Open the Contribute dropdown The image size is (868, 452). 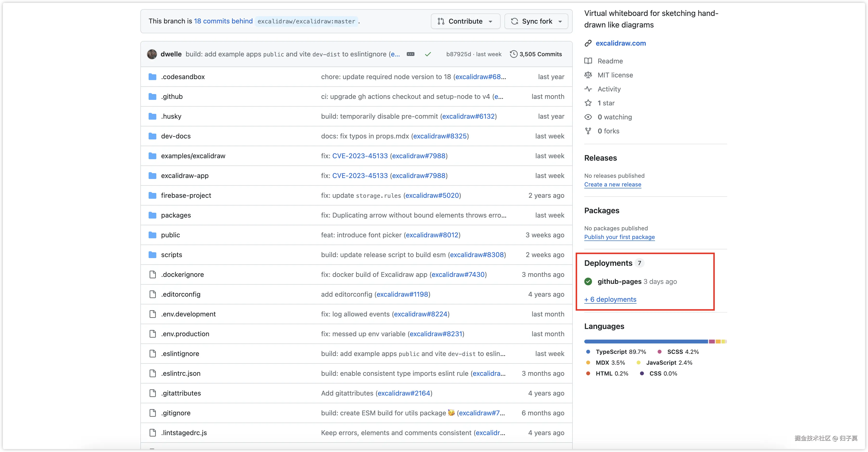point(465,21)
